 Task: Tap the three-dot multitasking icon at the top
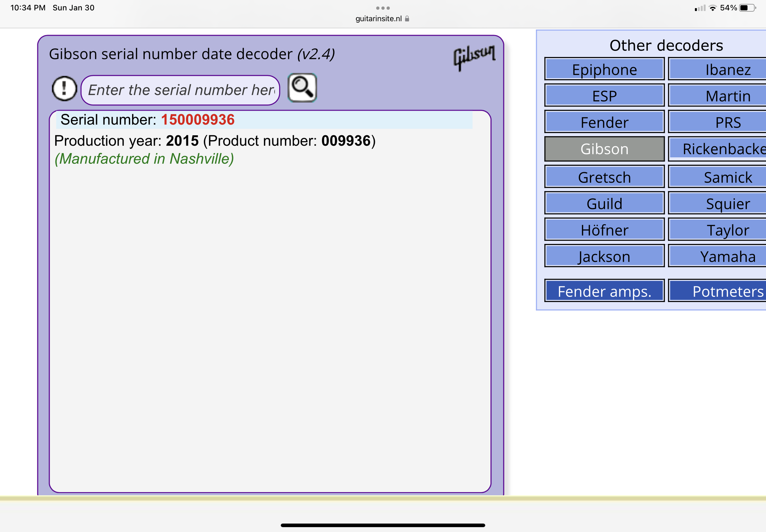pyautogui.click(x=383, y=8)
